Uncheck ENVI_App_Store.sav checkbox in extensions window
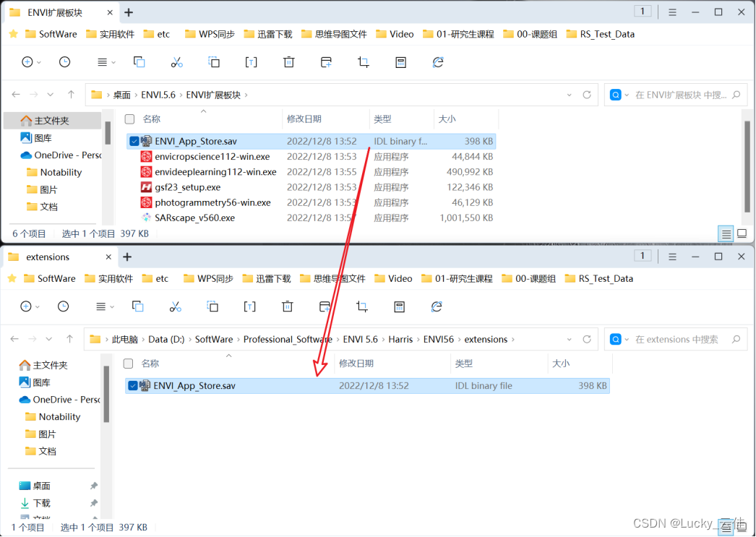 click(132, 386)
